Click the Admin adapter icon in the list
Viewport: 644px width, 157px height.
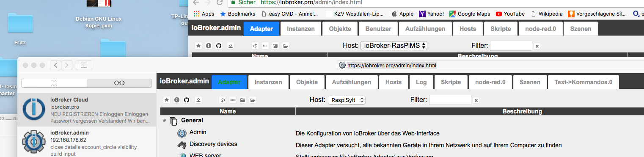tap(182, 133)
